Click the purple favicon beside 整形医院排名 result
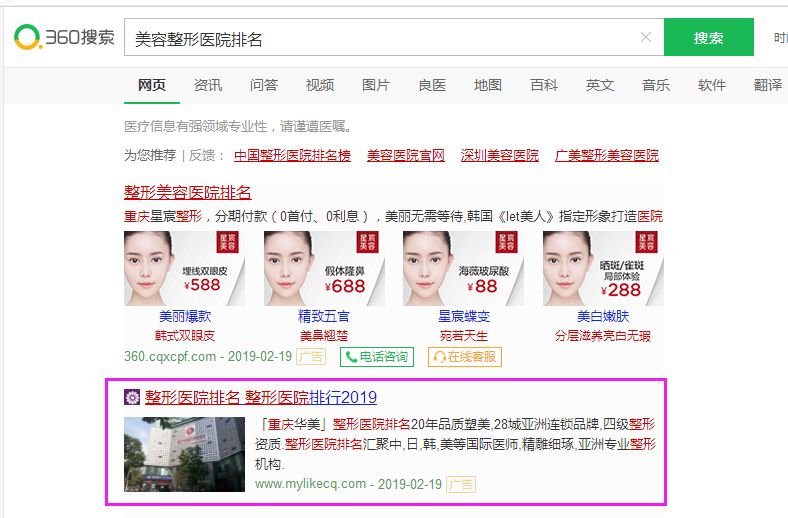Viewport: 788px width, 518px height. (132, 397)
